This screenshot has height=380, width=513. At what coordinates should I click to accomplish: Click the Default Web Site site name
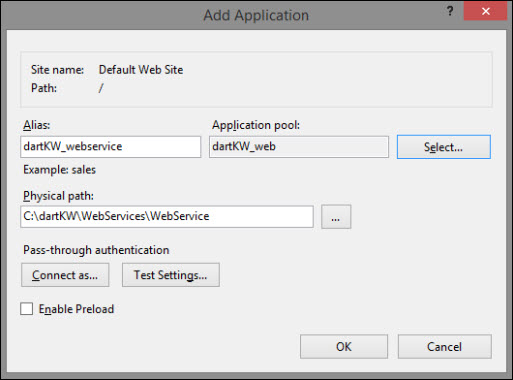(141, 70)
